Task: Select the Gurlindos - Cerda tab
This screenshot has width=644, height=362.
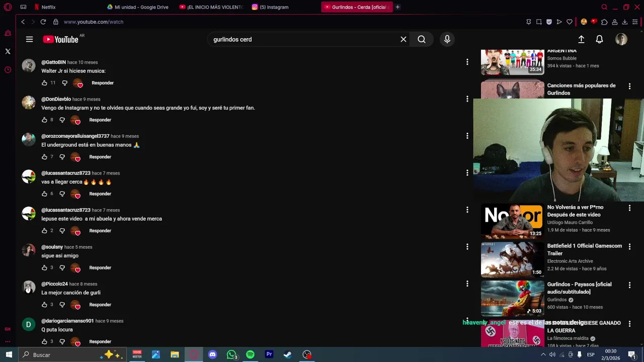Action: pyautogui.click(x=357, y=7)
